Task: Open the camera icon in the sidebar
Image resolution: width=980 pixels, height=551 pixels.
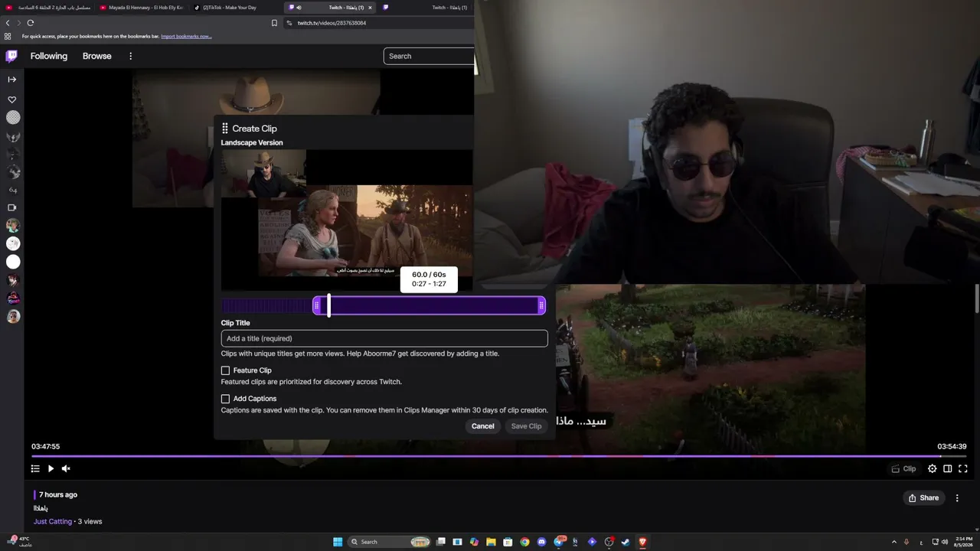Action: click(12, 207)
